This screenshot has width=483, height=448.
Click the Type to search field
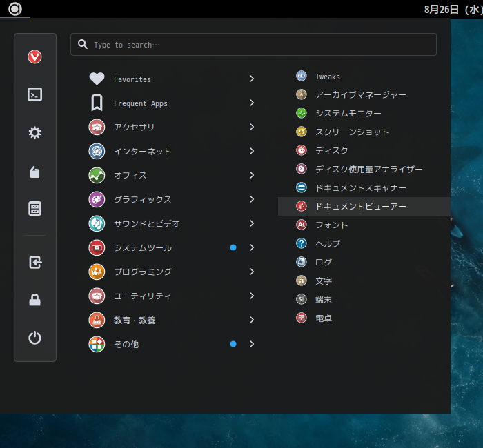click(x=253, y=45)
